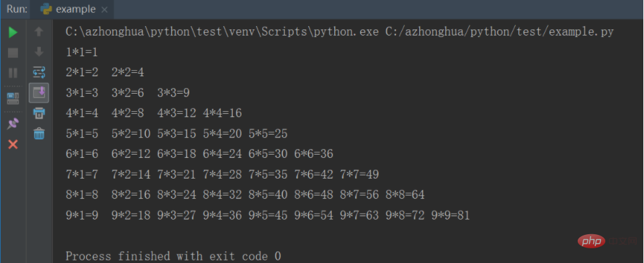Image resolution: width=644 pixels, height=263 pixels.
Task: Click the 9*9=81 entry in console output
Action: (x=450, y=215)
